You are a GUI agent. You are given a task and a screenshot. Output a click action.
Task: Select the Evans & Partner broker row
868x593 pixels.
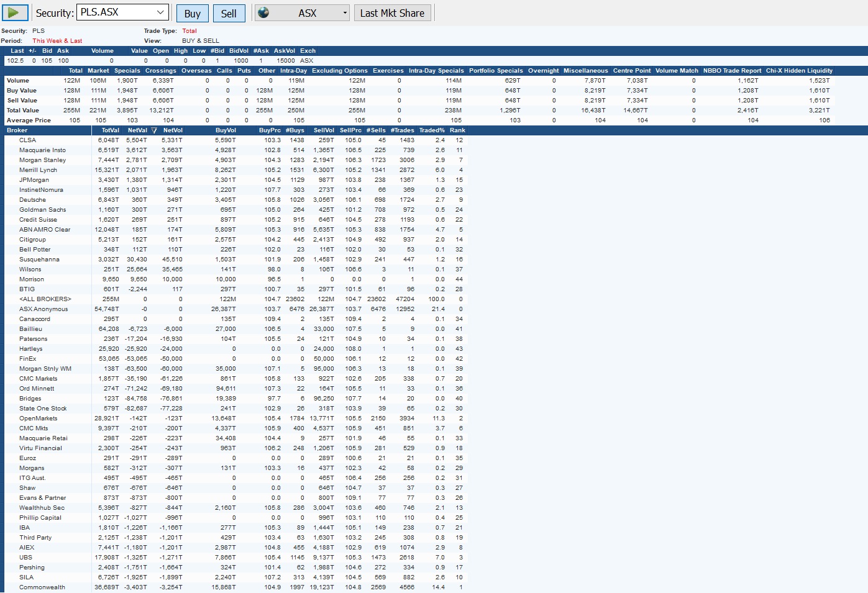[x=235, y=498]
